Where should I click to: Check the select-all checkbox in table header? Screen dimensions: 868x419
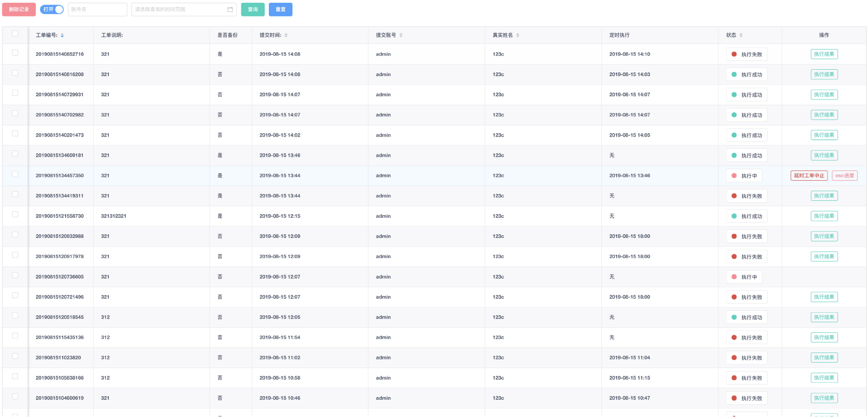(x=15, y=33)
